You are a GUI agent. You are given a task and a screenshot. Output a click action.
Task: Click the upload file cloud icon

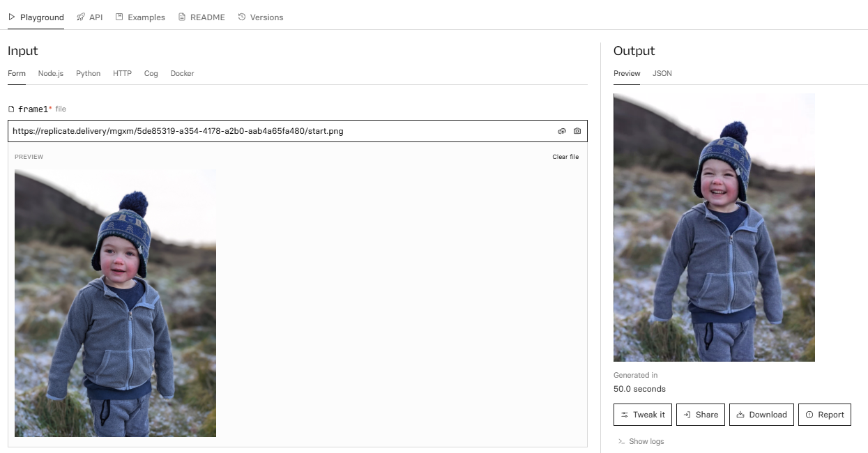click(x=562, y=131)
